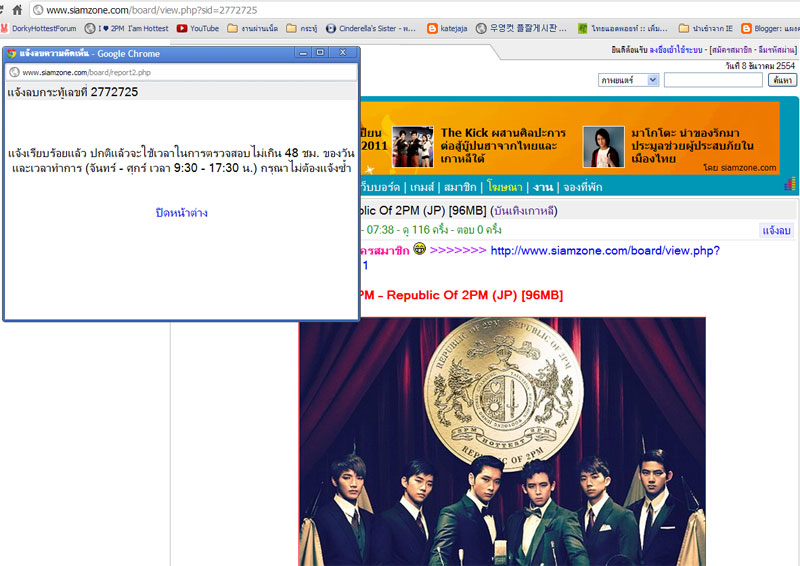The width and height of the screenshot is (800, 566).
Task: Open The Kick movie banner thumbnail
Action: point(413,147)
